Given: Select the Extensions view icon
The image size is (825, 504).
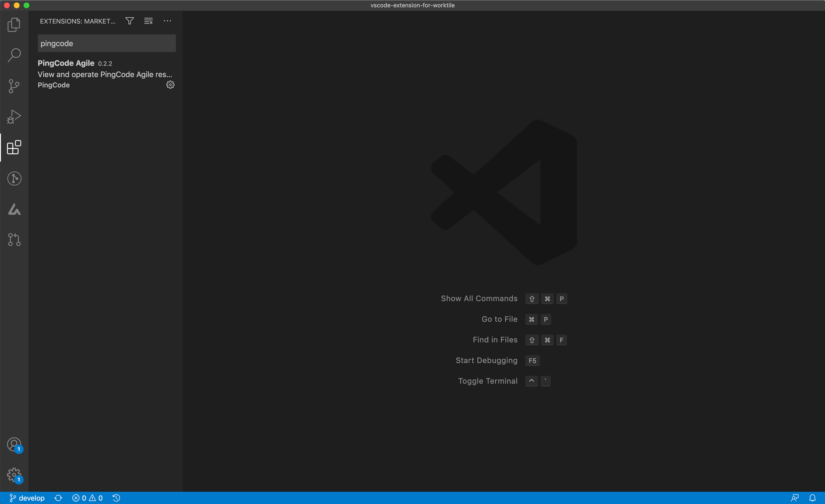Looking at the screenshot, I should pos(14,147).
